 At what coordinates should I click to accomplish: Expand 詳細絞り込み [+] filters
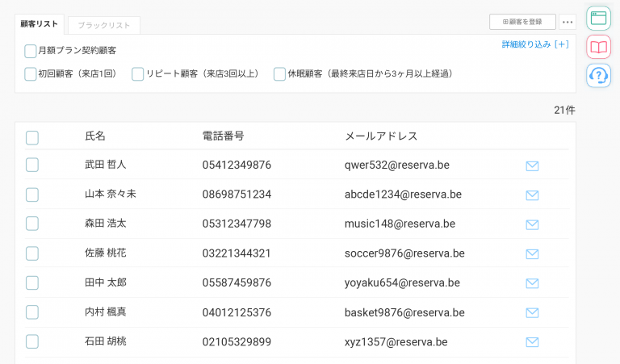(x=535, y=44)
